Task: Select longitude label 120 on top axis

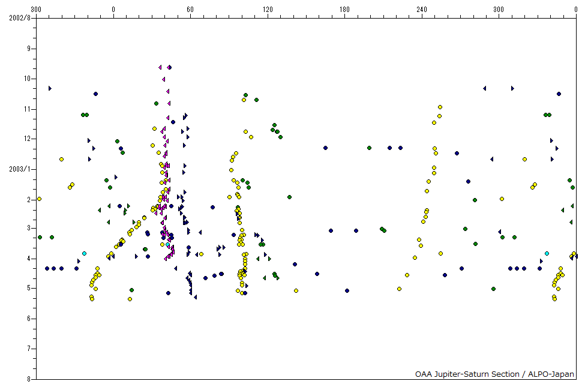Action: [x=268, y=10]
